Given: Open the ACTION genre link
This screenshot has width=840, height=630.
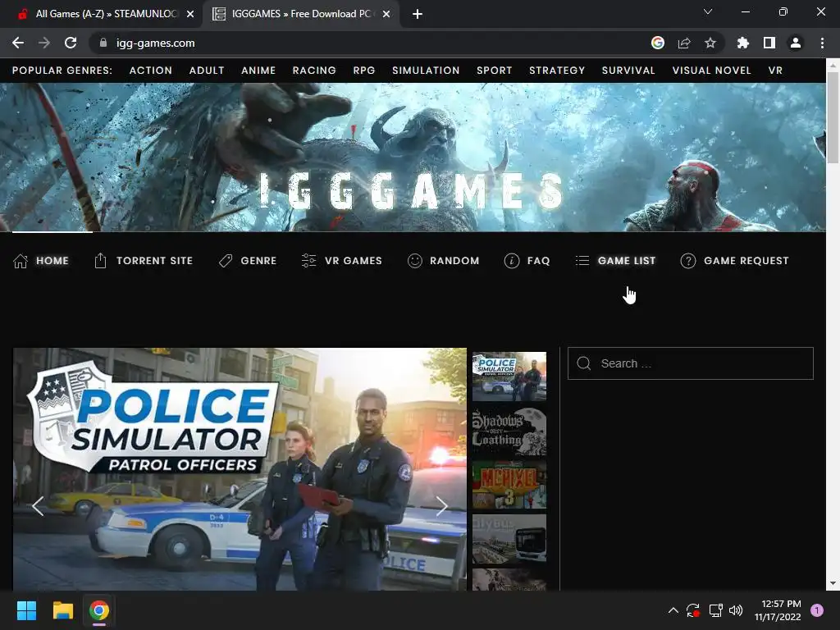Looking at the screenshot, I should (x=151, y=71).
